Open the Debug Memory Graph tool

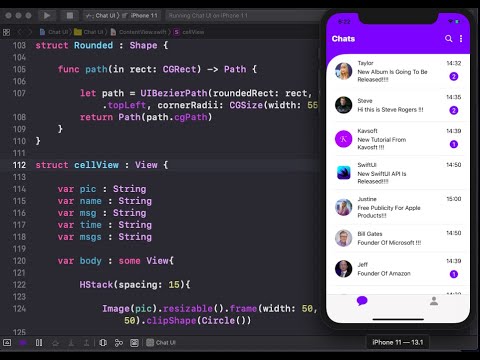tap(119, 343)
